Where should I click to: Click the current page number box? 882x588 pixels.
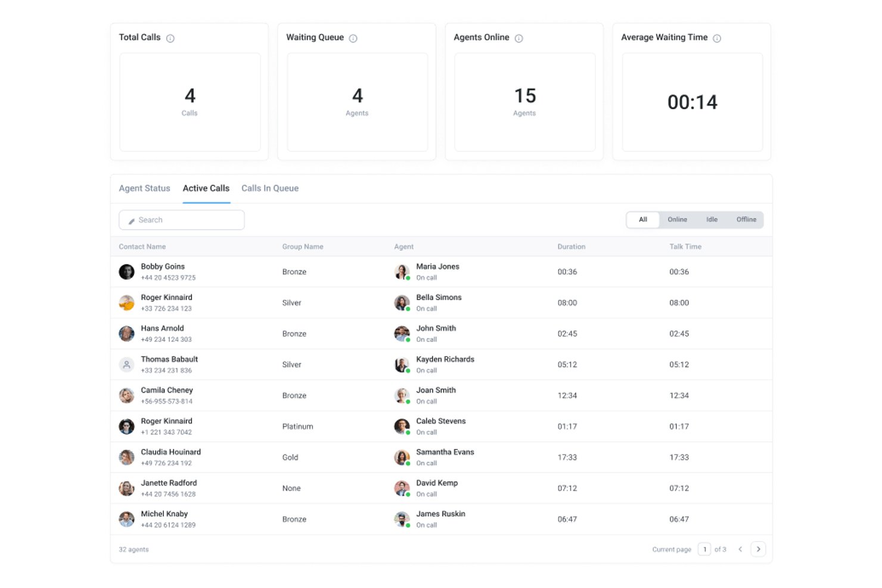point(704,549)
